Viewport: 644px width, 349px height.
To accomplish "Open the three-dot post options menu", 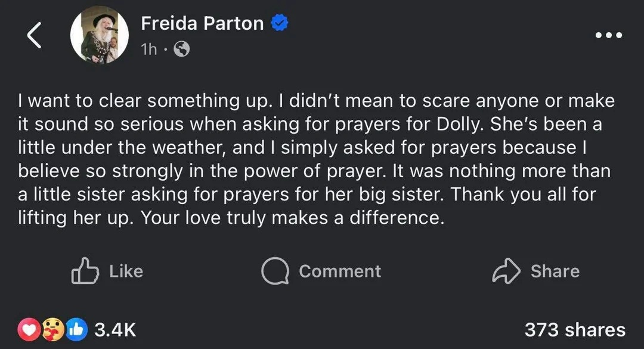I will (x=609, y=35).
